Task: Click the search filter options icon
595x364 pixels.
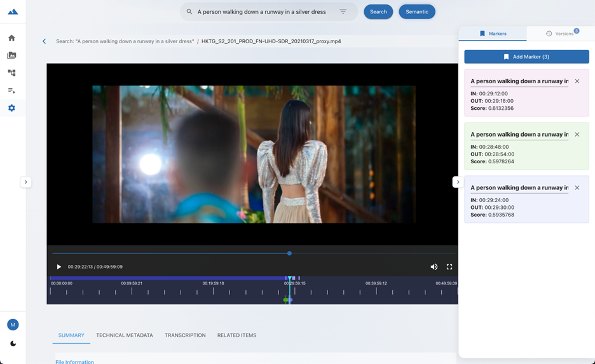Action: pos(343,11)
